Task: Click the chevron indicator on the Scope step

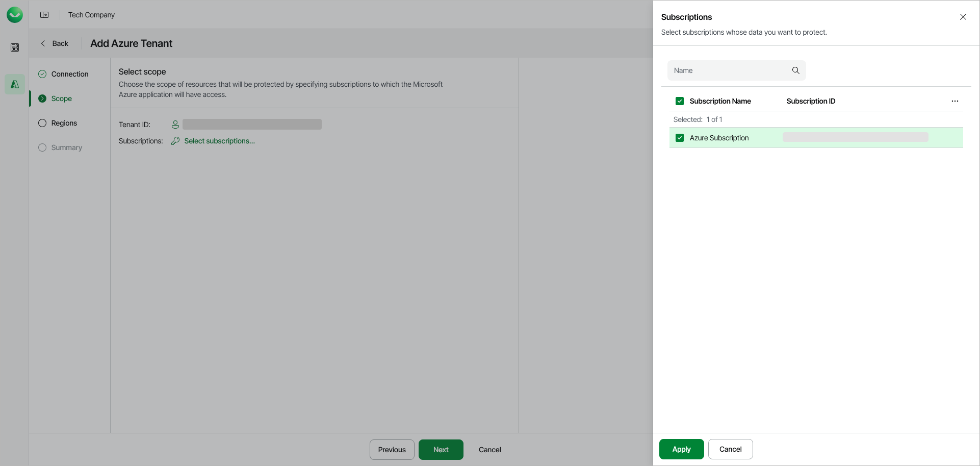Action: coord(42,99)
